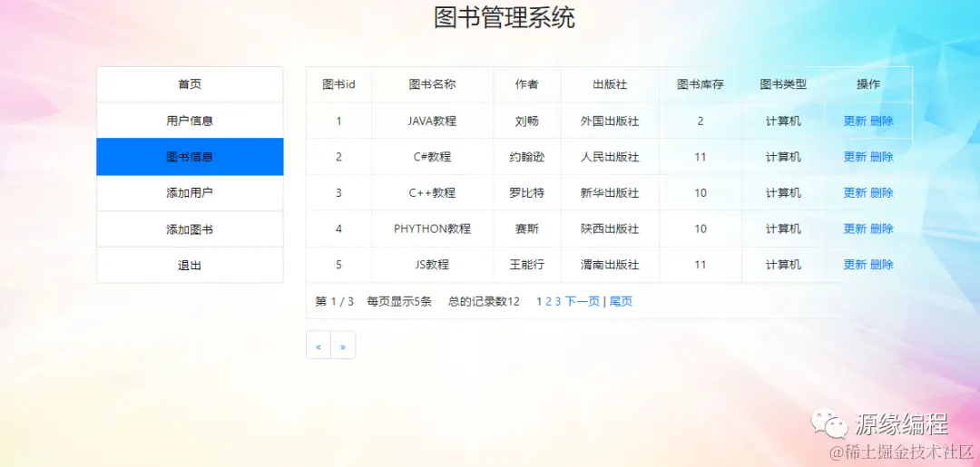Click 删除 for JAVA教程 row

882,122
